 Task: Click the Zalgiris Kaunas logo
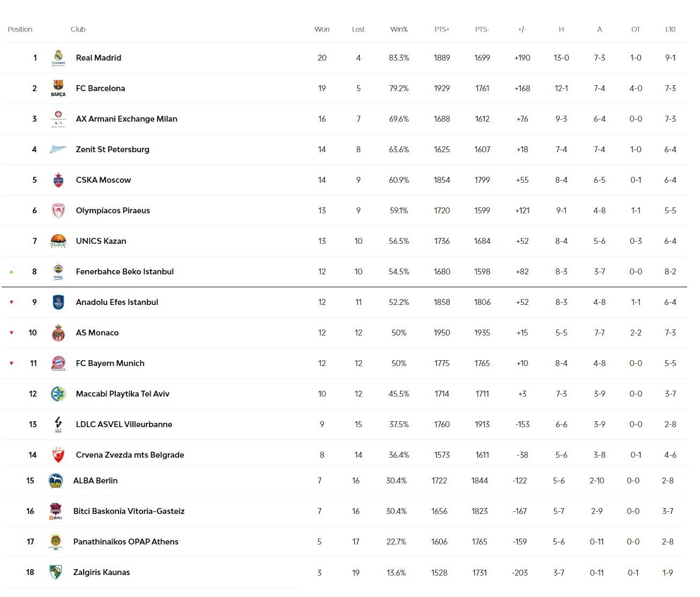pos(56,572)
